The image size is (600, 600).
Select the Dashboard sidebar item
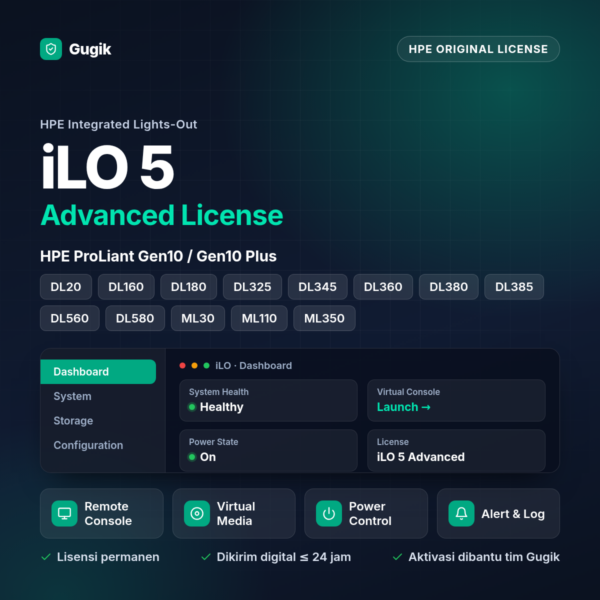point(98,372)
